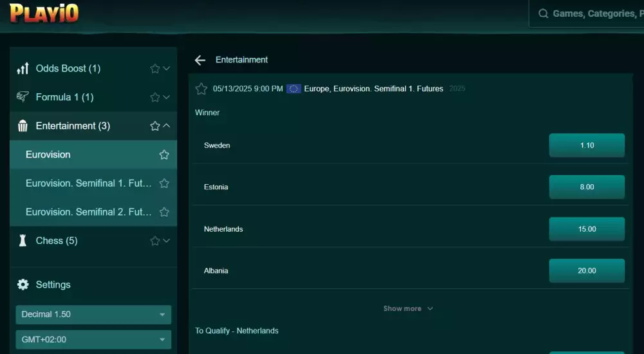Click the search magnifier icon
The height and width of the screenshot is (354, 644).
point(543,14)
